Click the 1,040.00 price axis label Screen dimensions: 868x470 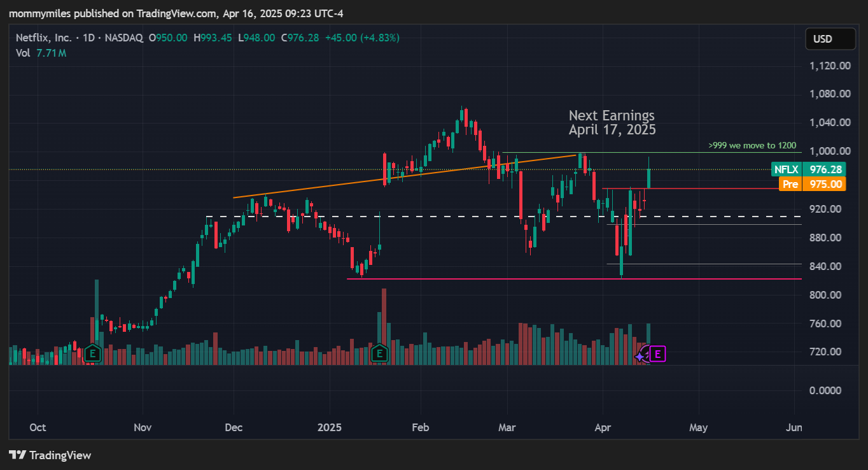830,122
